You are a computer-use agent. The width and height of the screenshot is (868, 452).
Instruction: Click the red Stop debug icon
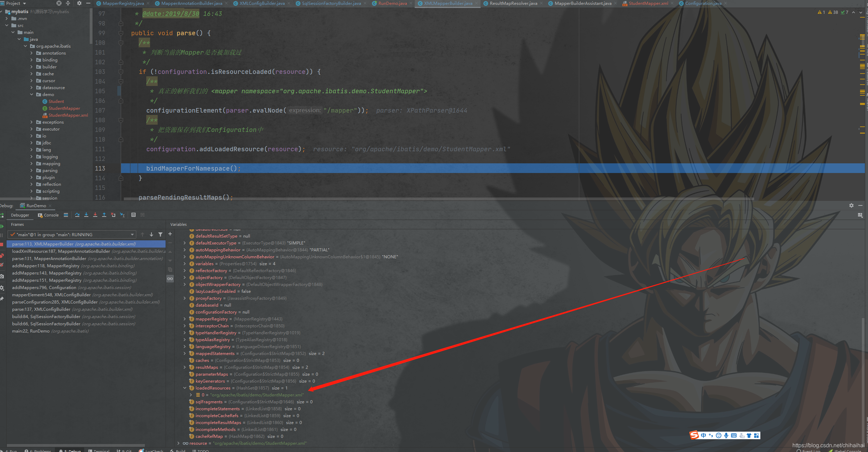(x=2, y=244)
